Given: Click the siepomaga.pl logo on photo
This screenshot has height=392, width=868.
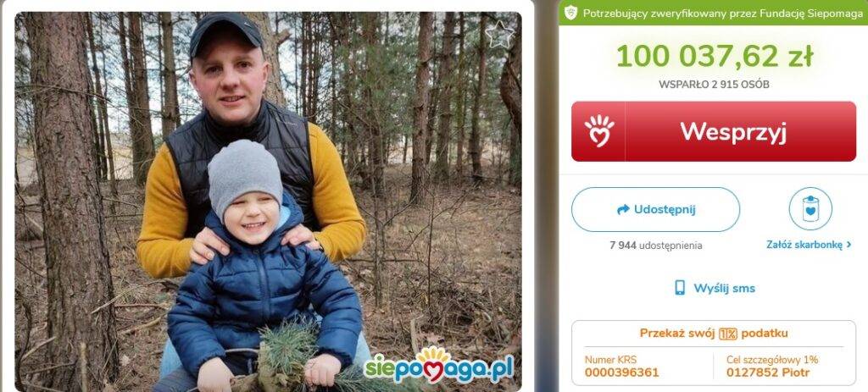Looking at the screenshot, I should pos(438,366).
